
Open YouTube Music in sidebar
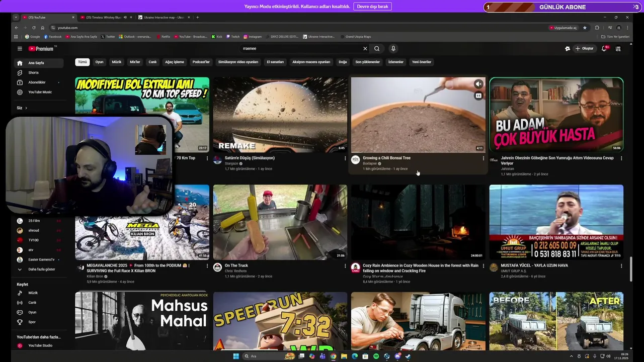pyautogui.click(x=39, y=92)
